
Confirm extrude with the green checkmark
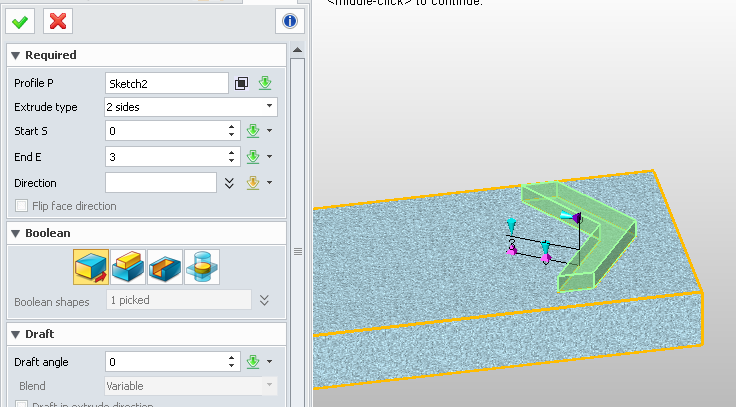(x=20, y=22)
